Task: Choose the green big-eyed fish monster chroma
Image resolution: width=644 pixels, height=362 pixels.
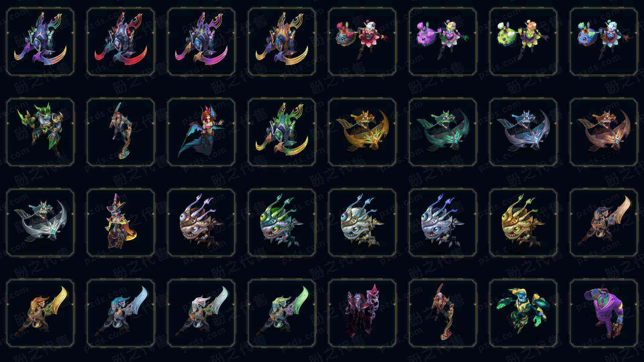Action: coord(282,223)
